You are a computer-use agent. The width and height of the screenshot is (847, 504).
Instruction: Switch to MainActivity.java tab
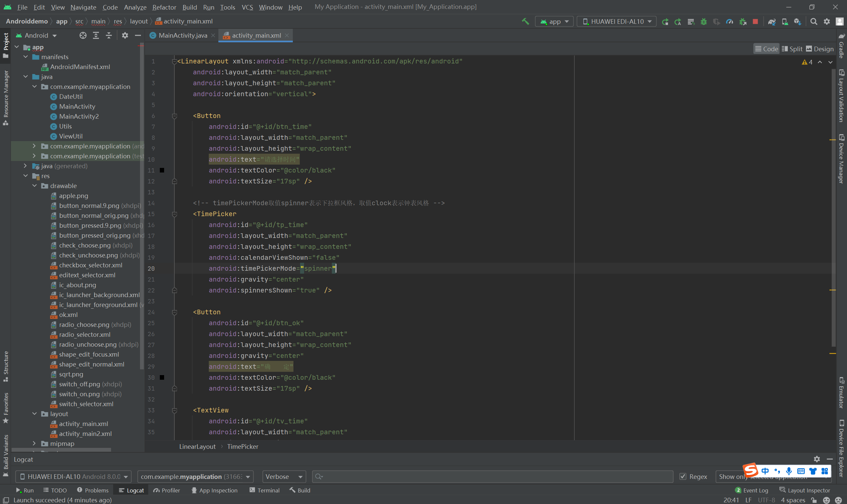(182, 35)
